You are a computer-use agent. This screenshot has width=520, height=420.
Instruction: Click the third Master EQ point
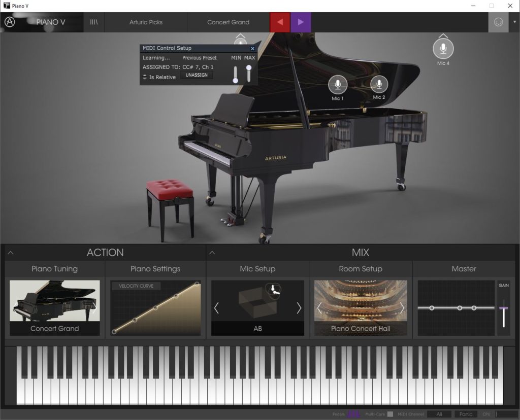point(474,308)
